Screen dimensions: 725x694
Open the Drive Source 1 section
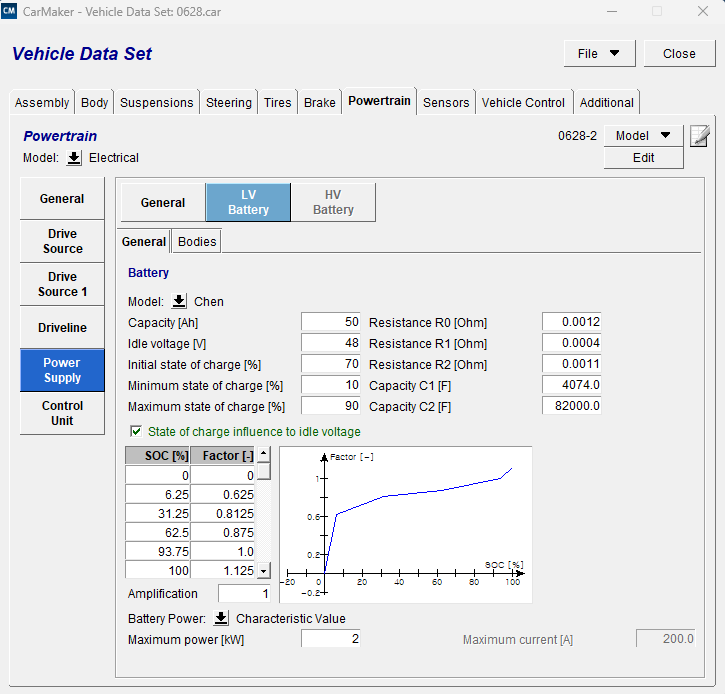pos(62,284)
